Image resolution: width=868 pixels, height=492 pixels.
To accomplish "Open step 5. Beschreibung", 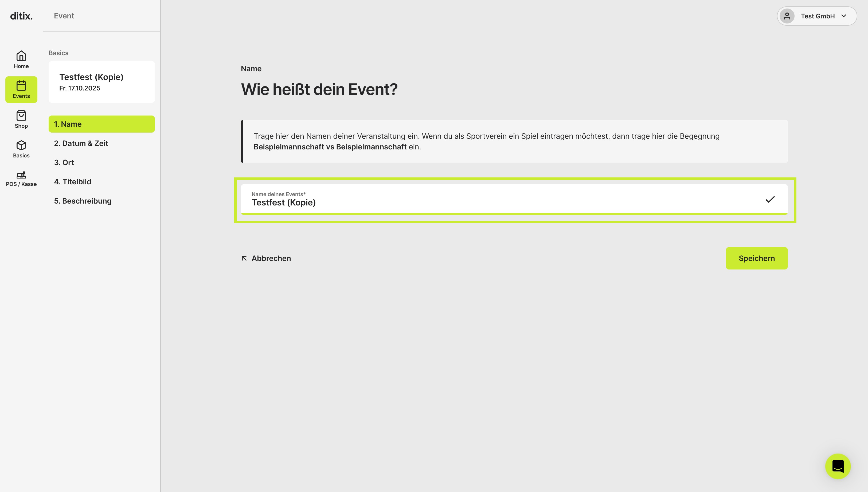I will click(102, 201).
